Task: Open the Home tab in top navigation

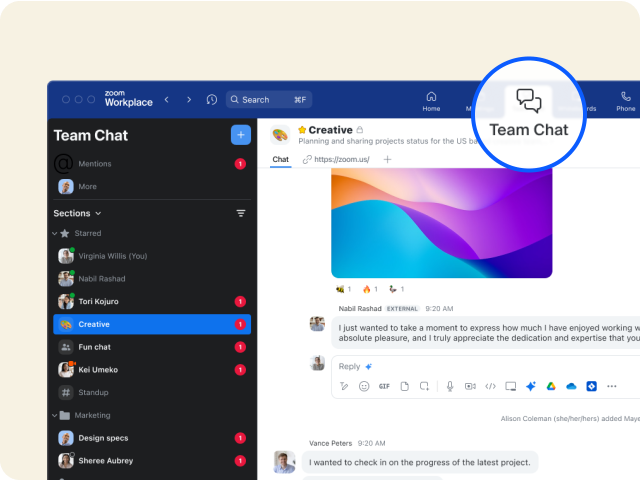Action: [431, 101]
